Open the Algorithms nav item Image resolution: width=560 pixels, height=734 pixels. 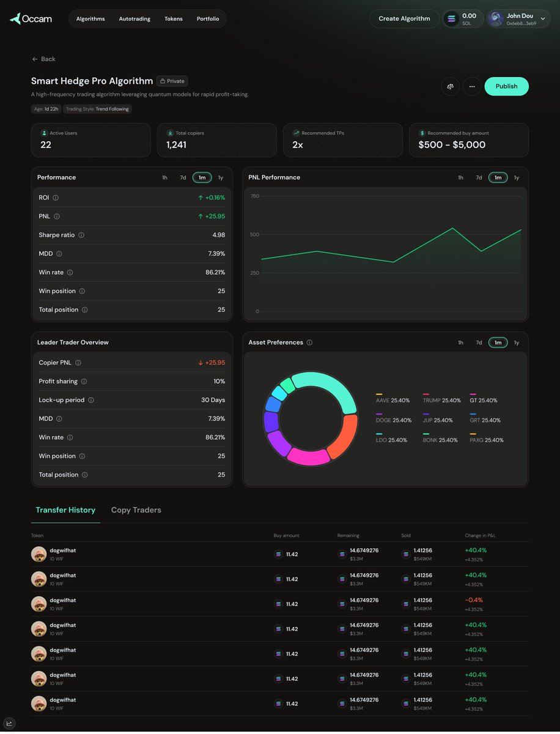click(x=90, y=19)
